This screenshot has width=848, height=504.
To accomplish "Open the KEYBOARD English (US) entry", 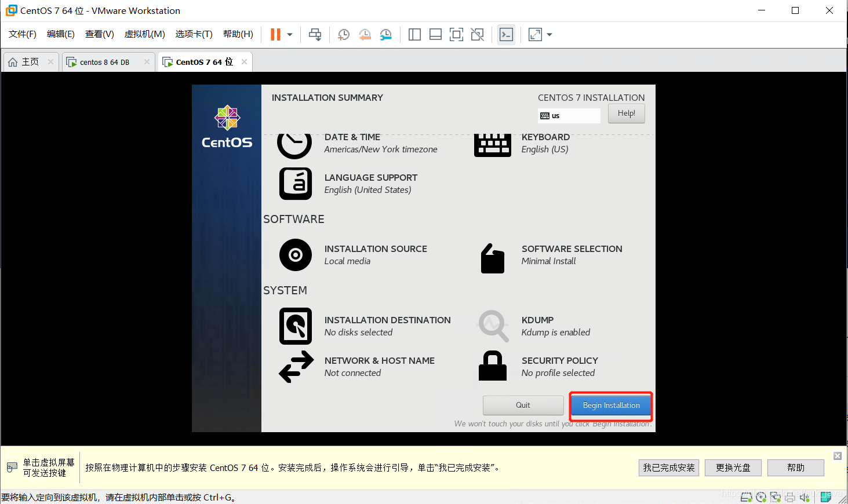I will (545, 143).
